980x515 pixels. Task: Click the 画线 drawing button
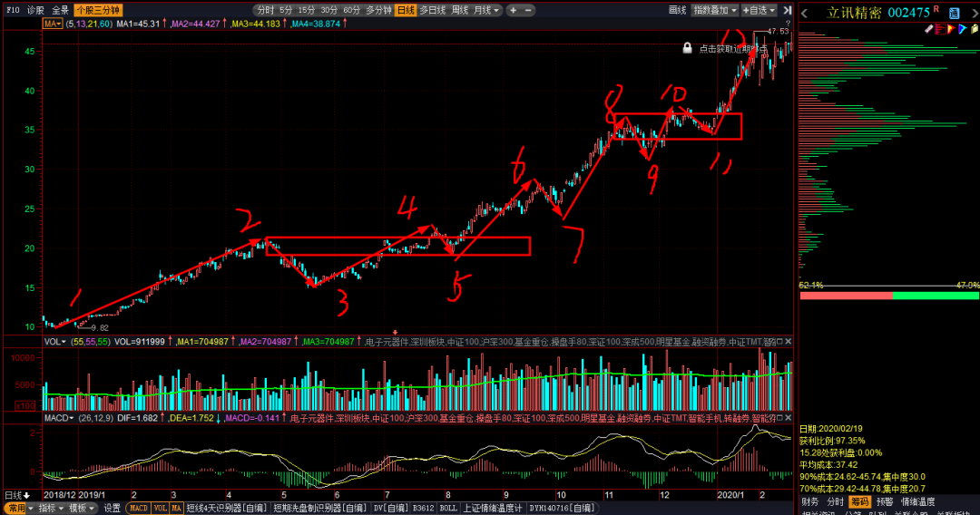tap(677, 10)
